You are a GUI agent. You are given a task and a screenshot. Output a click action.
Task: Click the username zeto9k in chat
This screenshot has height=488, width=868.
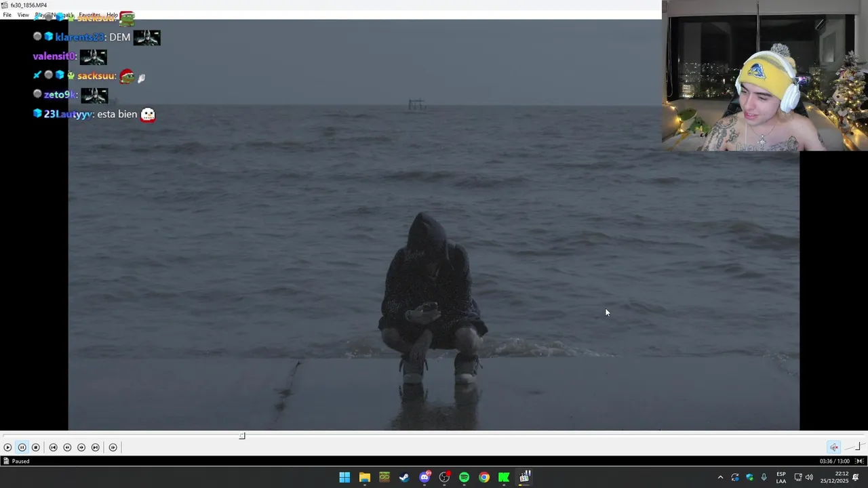(60, 95)
